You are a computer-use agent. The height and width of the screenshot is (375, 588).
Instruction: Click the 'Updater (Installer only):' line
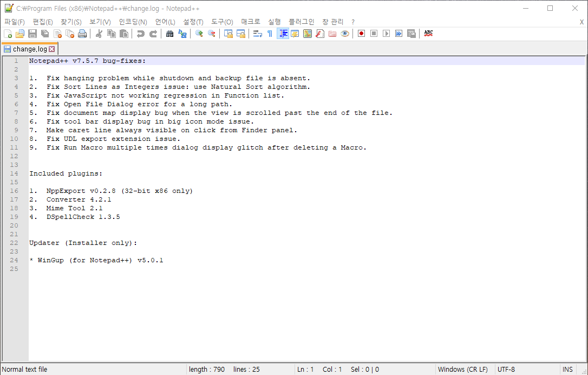[x=83, y=243]
